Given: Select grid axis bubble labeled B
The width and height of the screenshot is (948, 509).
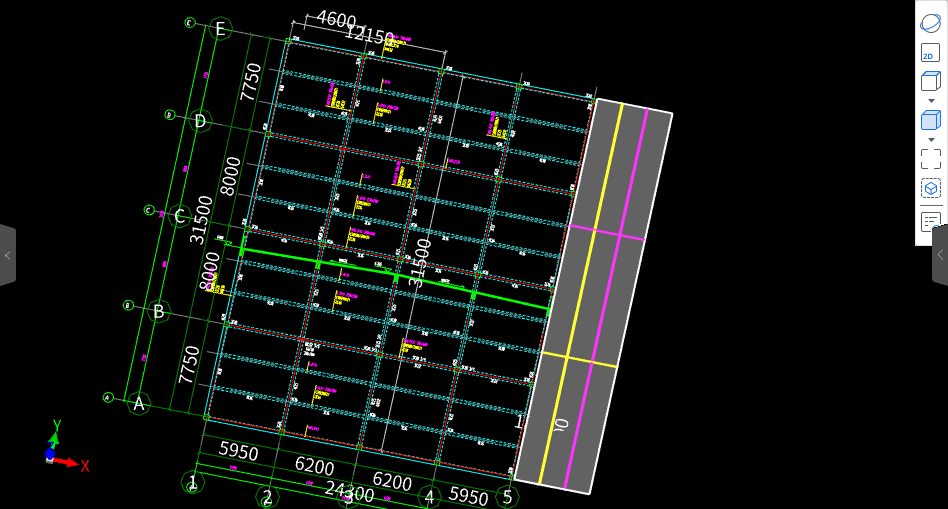Looking at the screenshot, I should pos(159,311).
